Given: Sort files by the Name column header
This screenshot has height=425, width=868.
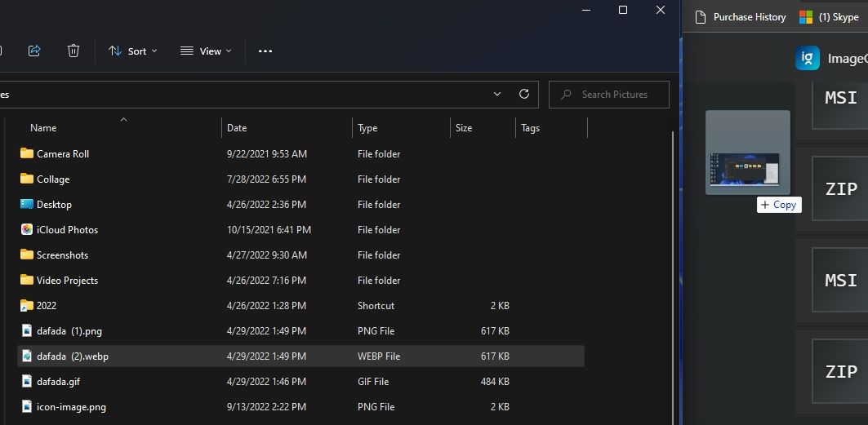Looking at the screenshot, I should click(43, 128).
